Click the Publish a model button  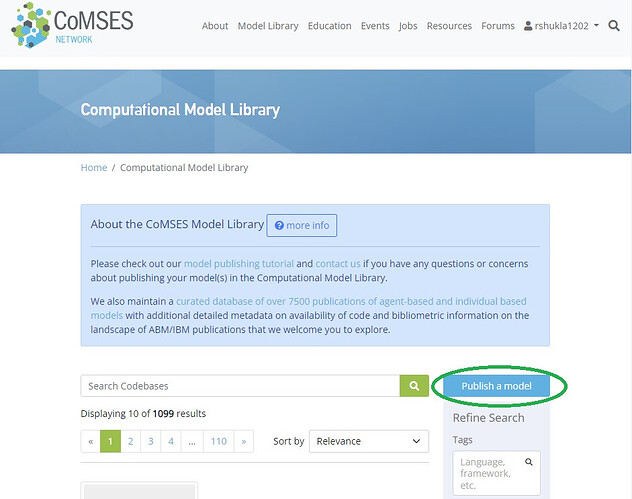pos(497,386)
